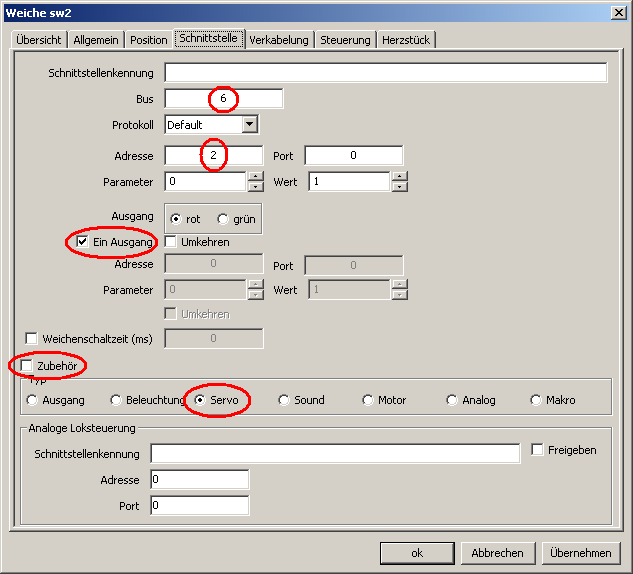Screen dimensions: 633x574
Task: Choose the Sound type radio button
Action: coord(284,400)
